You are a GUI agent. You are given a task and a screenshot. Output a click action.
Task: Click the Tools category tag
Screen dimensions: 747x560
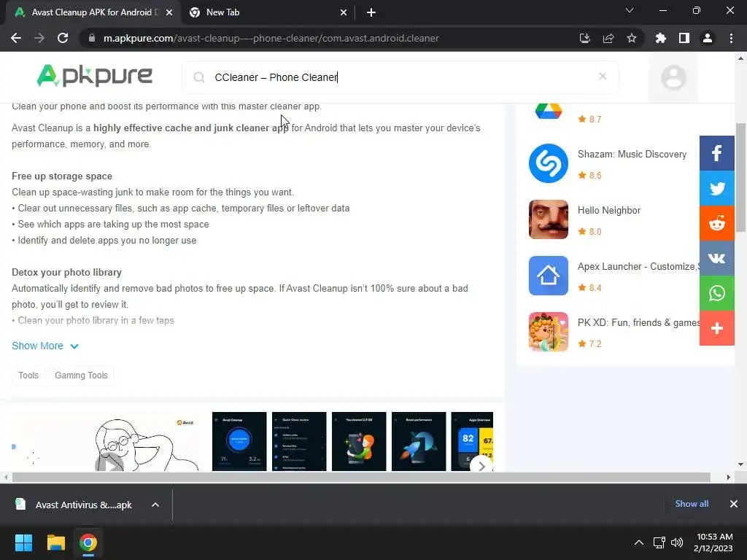click(x=28, y=376)
